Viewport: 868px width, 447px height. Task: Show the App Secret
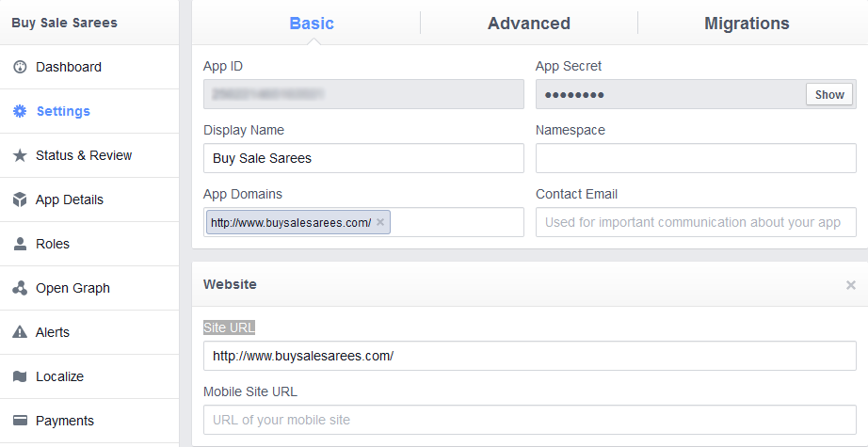coord(829,95)
